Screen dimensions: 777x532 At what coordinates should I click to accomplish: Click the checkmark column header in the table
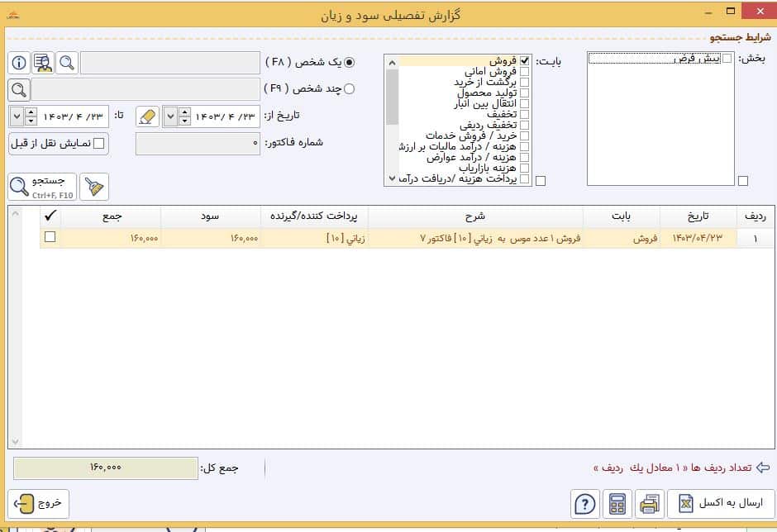tap(50, 216)
